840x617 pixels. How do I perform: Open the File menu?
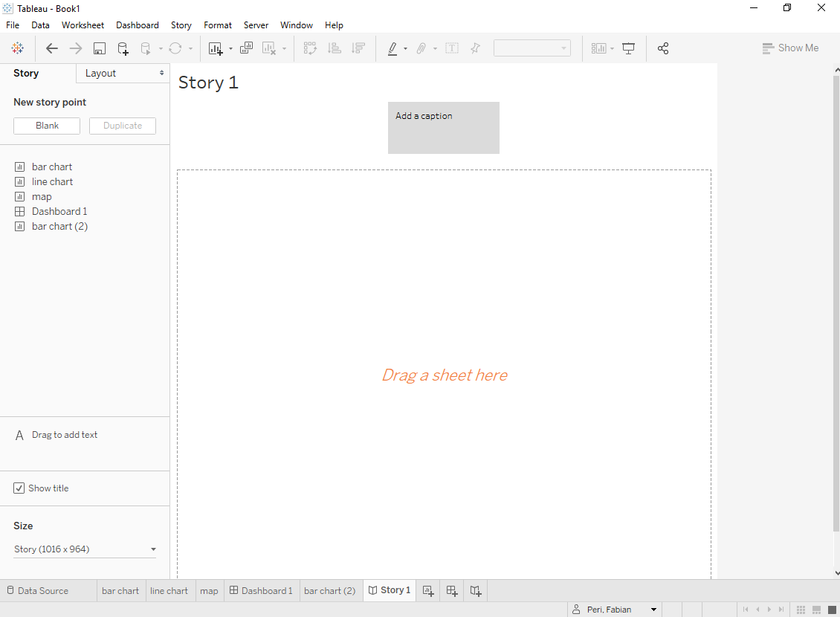pos(13,25)
